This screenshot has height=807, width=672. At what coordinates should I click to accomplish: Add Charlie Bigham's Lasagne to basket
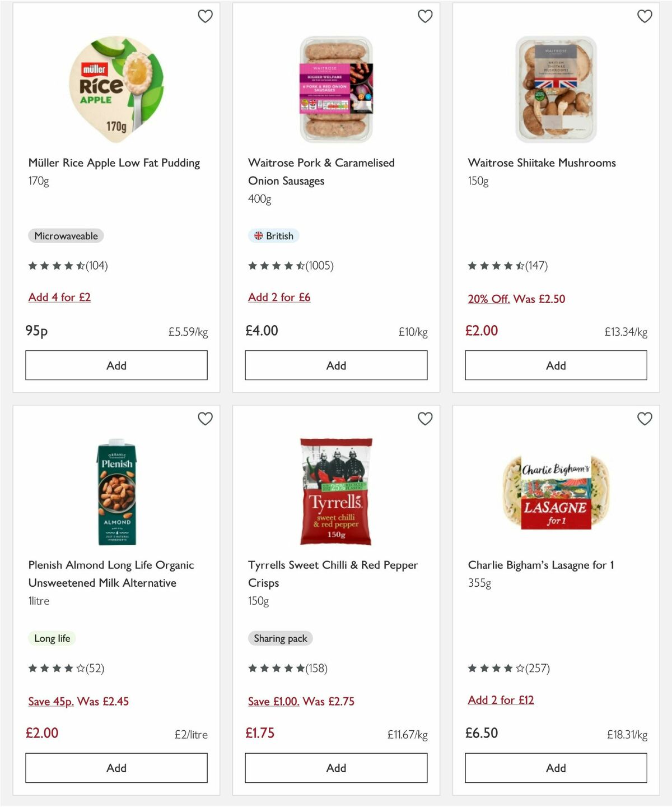pyautogui.click(x=556, y=768)
